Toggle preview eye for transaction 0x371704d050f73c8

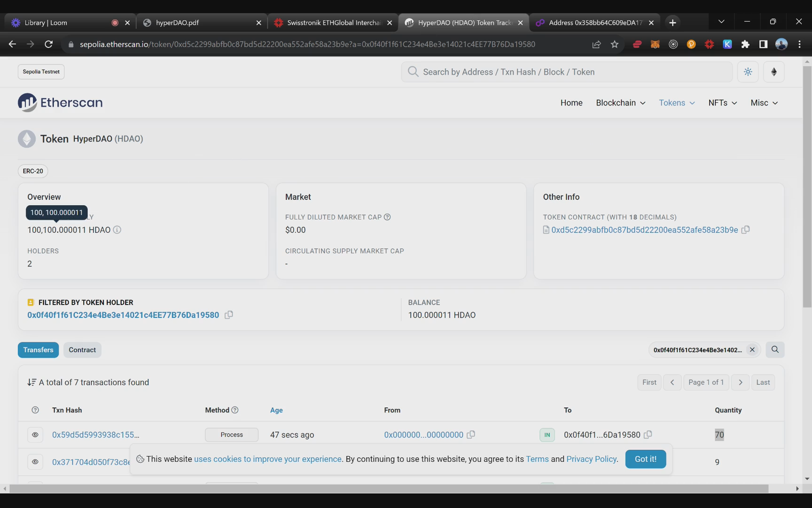pyautogui.click(x=35, y=462)
